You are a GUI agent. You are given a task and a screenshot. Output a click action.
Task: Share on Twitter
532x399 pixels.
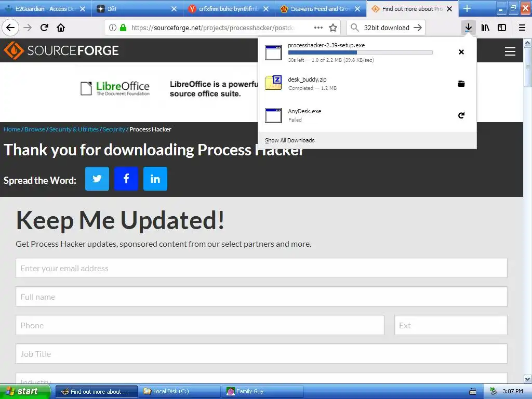[x=97, y=179]
